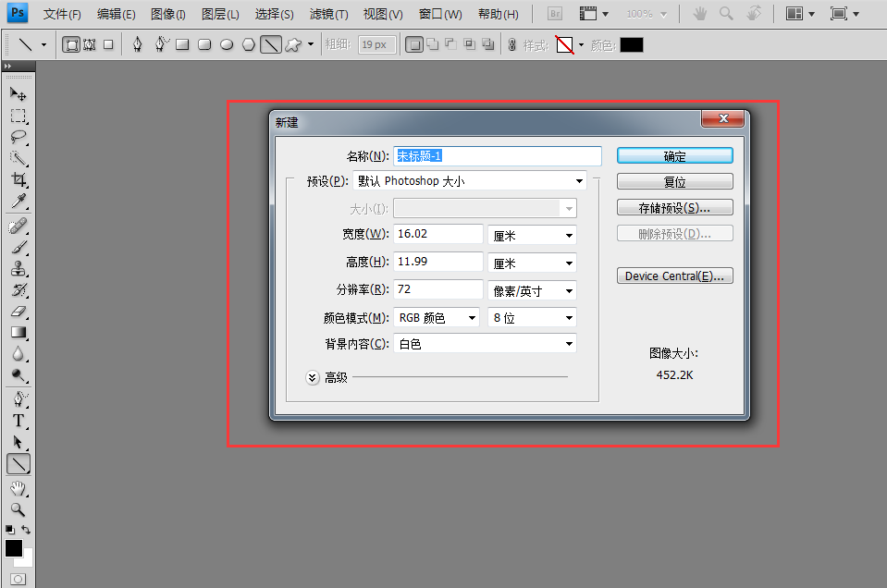Image resolution: width=887 pixels, height=588 pixels.
Task: Select the Gradient tool
Action: click(18, 333)
